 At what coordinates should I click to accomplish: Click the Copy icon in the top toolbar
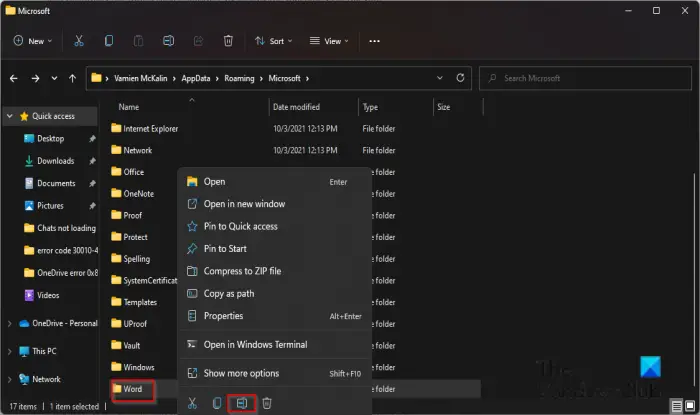click(108, 41)
